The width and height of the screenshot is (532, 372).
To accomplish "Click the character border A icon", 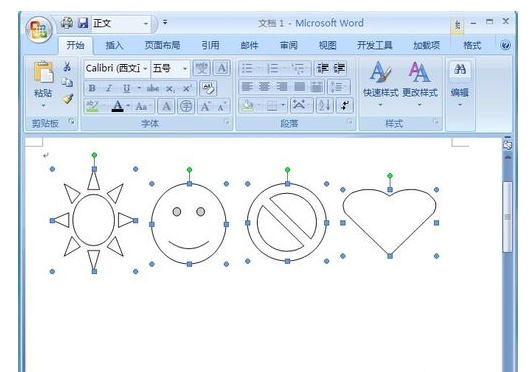I will coord(222,68).
